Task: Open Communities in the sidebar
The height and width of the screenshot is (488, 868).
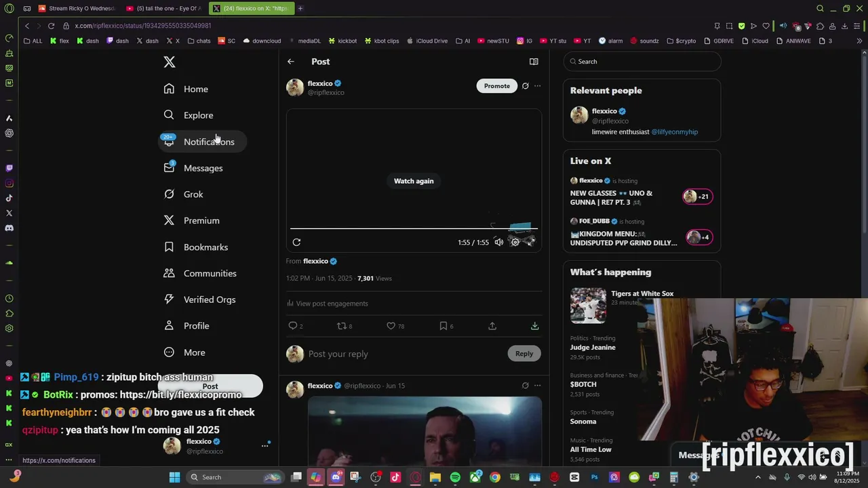Action: pos(200,274)
